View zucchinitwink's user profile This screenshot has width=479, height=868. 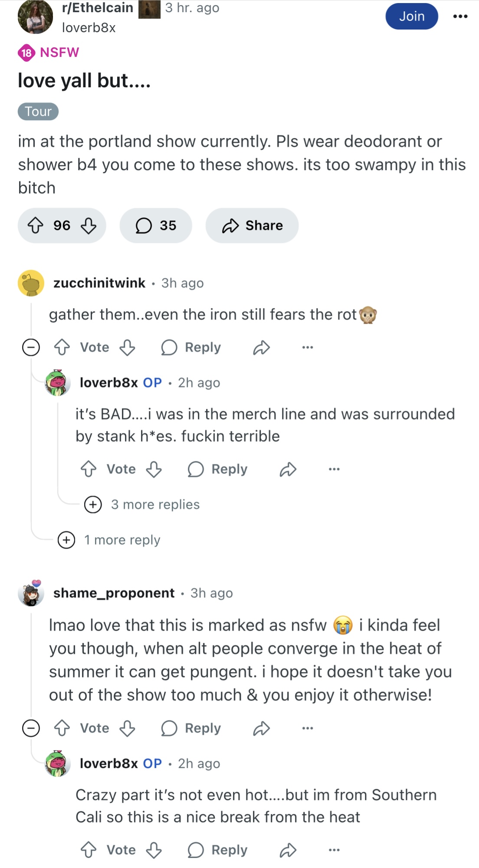(x=99, y=283)
